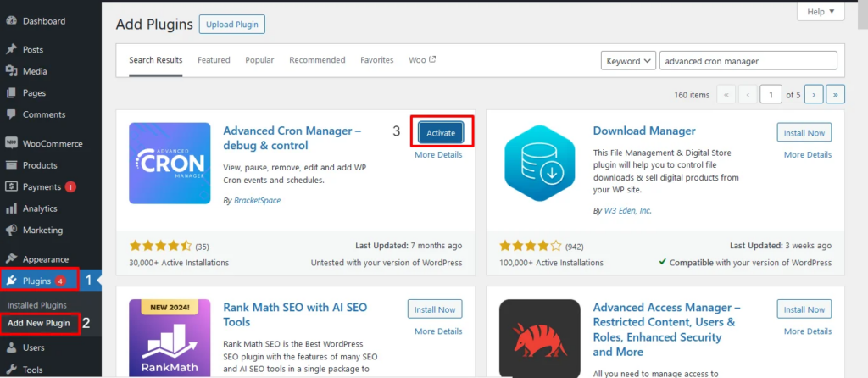Switch to the Popular tab
Image resolution: width=868 pixels, height=378 pixels.
coord(259,60)
